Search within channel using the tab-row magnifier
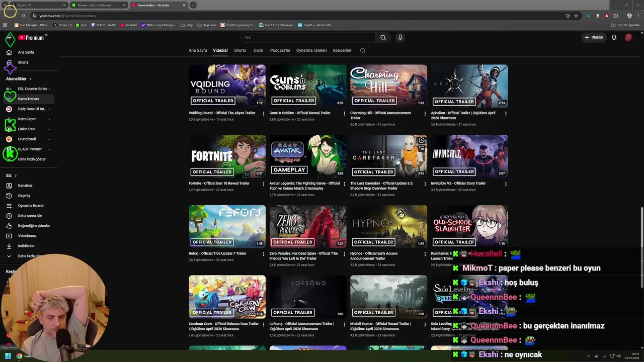 (363, 50)
